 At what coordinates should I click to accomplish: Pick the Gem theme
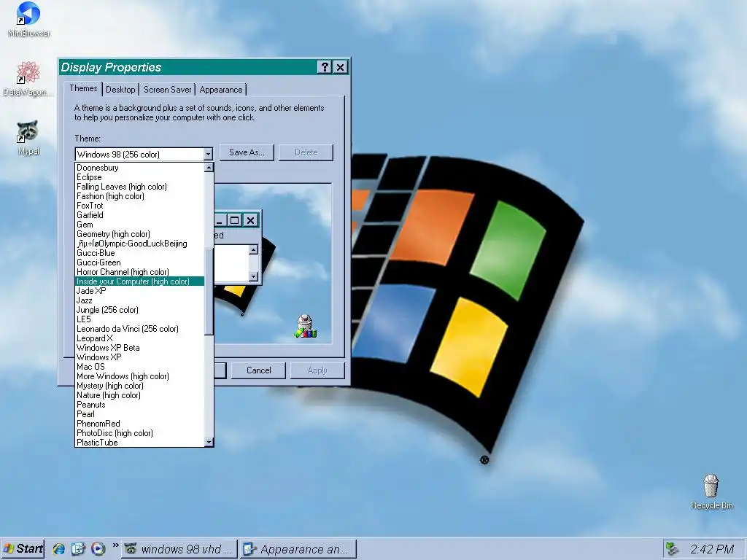[x=140, y=225]
